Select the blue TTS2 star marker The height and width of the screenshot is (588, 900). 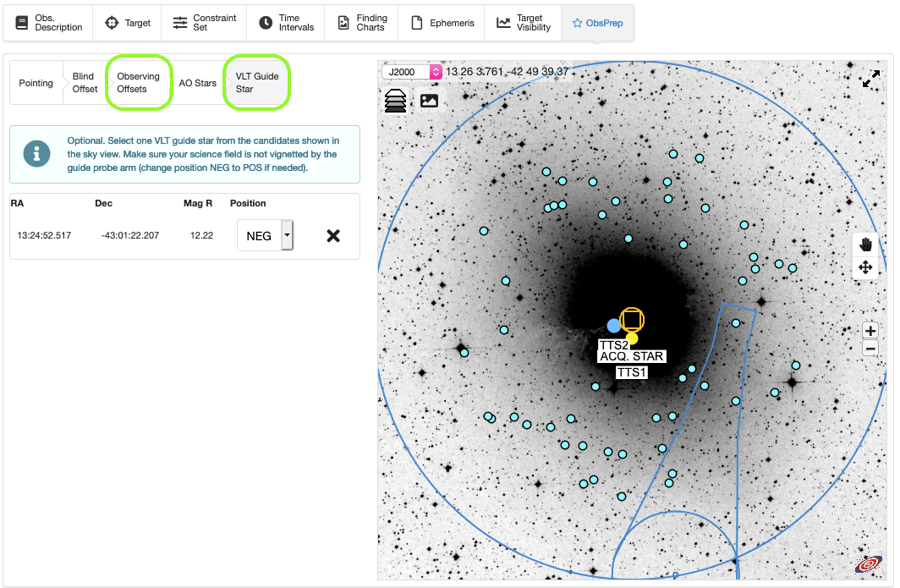coord(613,326)
